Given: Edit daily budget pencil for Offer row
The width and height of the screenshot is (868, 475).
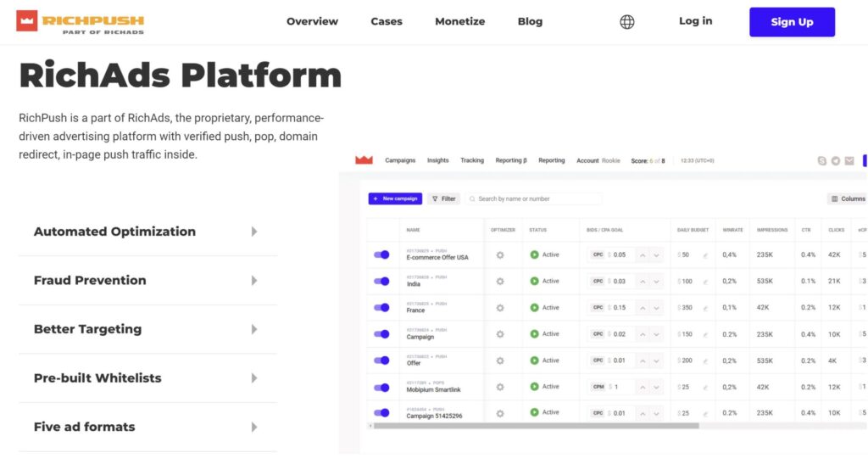Looking at the screenshot, I should [705, 361].
